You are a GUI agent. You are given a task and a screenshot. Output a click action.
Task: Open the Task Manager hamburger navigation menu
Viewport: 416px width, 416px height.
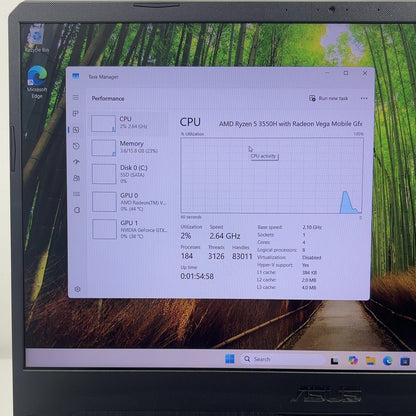[x=76, y=97]
